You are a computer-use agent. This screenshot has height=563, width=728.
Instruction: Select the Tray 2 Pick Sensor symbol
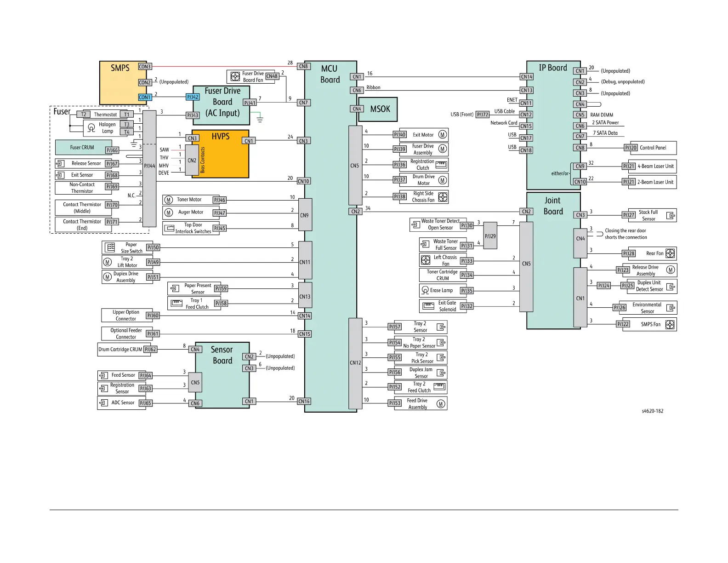click(441, 357)
